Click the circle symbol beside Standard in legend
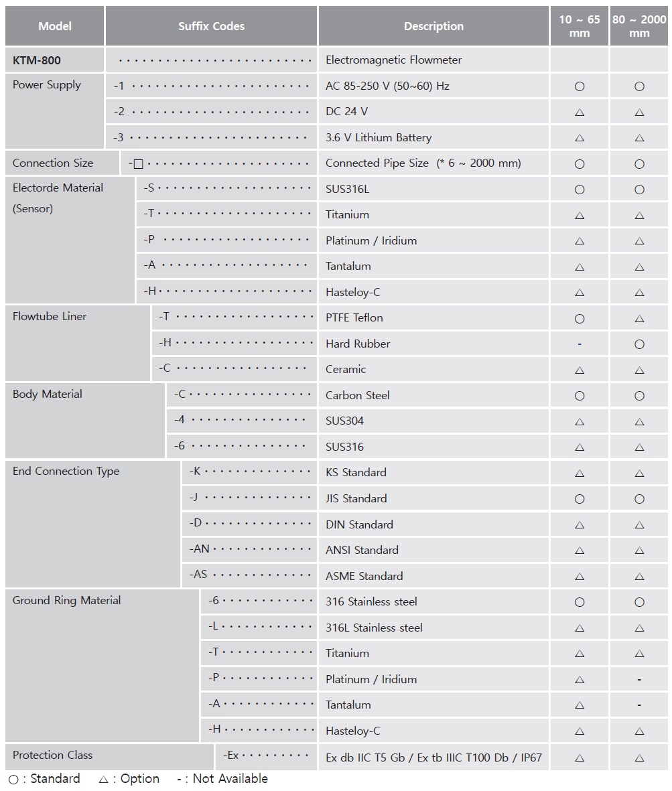672x791 pixels. click(x=13, y=780)
